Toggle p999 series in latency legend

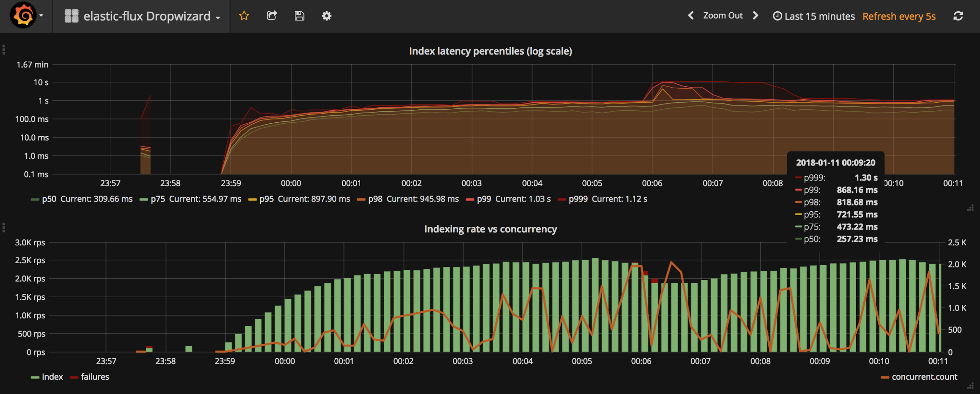(578, 199)
